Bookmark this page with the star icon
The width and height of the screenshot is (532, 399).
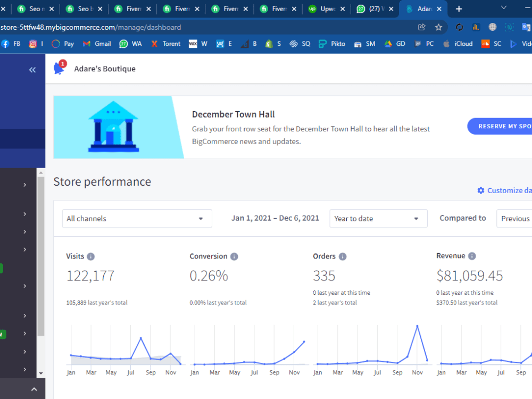[x=439, y=27]
